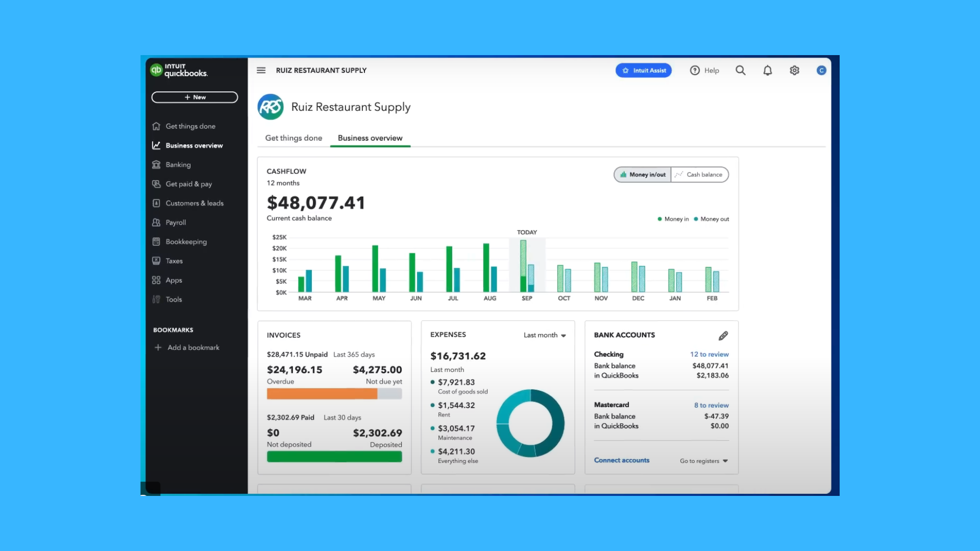
Task: Click the orange overdue invoices bar
Action: pos(322,394)
